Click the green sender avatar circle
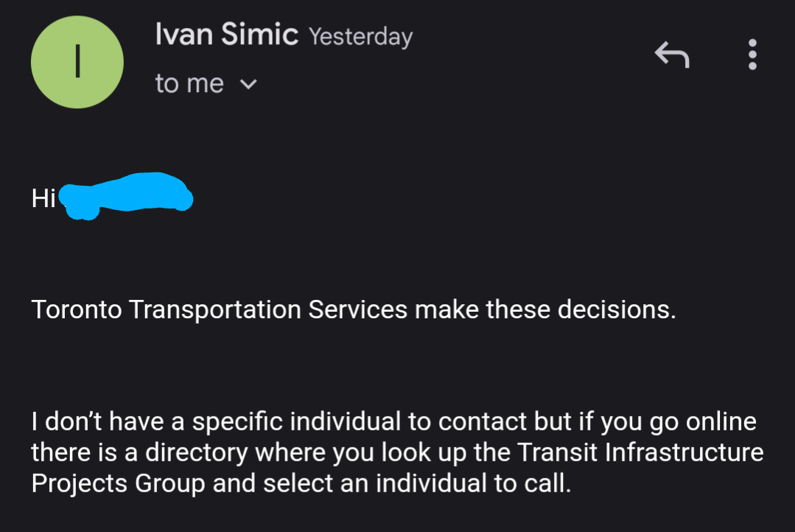This screenshot has width=795, height=532. click(x=77, y=62)
